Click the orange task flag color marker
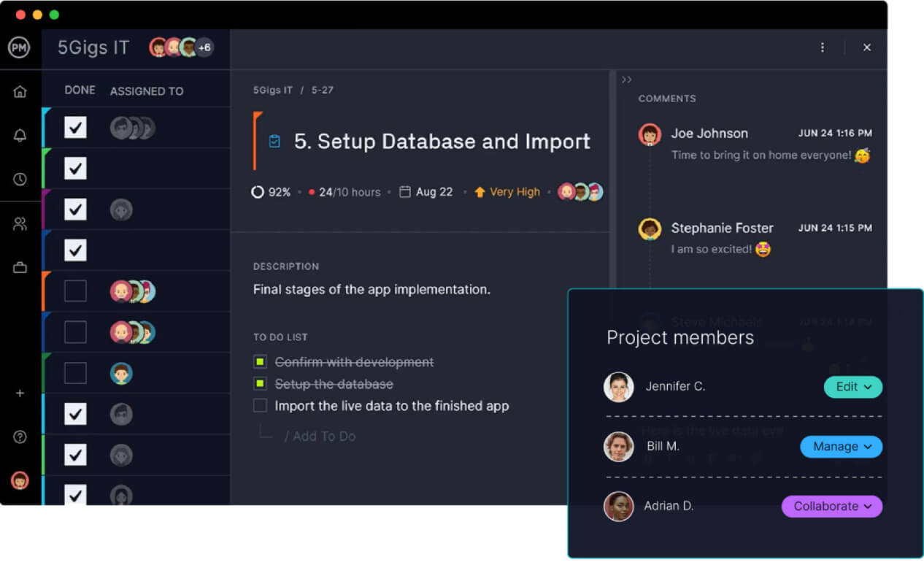Screen dimensions: 924x584 pyautogui.click(x=257, y=142)
